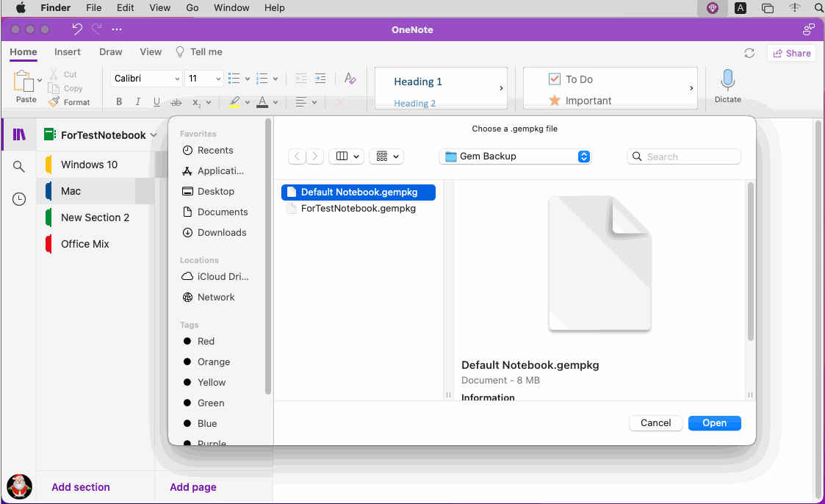The height and width of the screenshot is (504, 825).
Task: Open the Apple menu
Action: point(21,8)
